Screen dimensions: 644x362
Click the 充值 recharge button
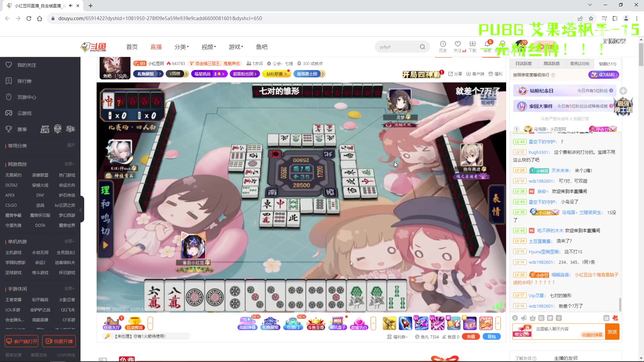[x=471, y=337]
